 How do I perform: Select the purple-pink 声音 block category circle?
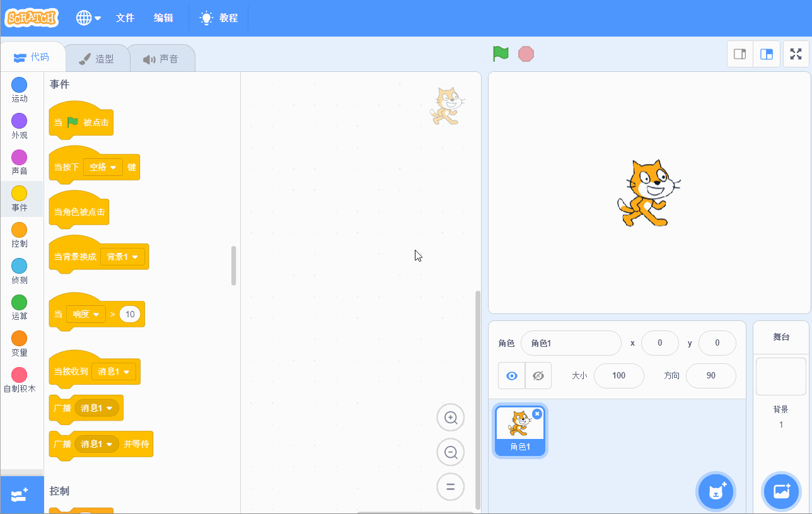coord(20,157)
